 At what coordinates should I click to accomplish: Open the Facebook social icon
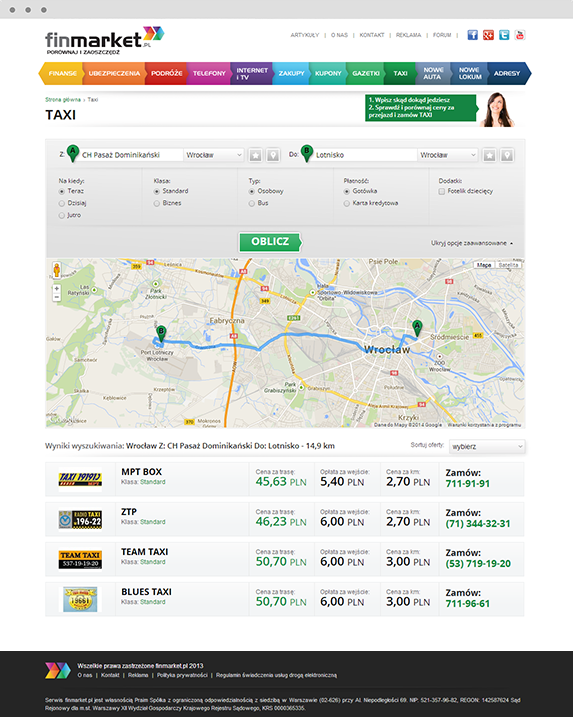(472, 35)
